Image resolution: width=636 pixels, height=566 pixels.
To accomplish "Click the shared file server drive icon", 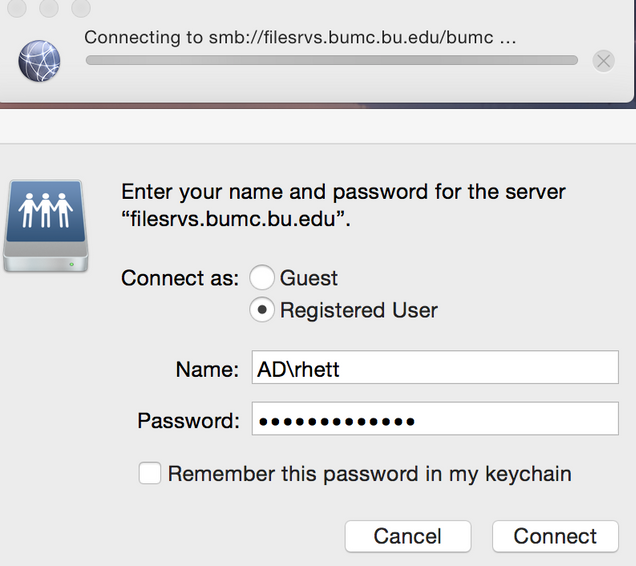I will 46,226.
